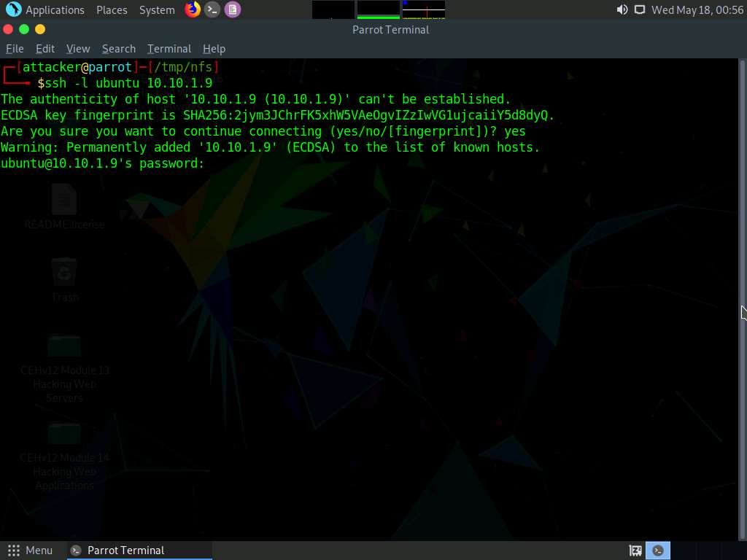The height and width of the screenshot is (560, 747).
Task: Open the Search menu in the terminal
Action: click(x=119, y=49)
